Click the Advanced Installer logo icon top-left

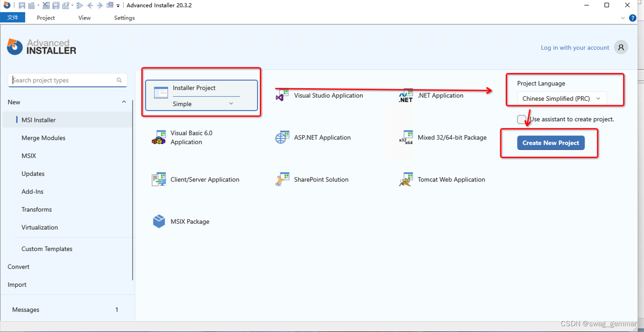(6, 5)
